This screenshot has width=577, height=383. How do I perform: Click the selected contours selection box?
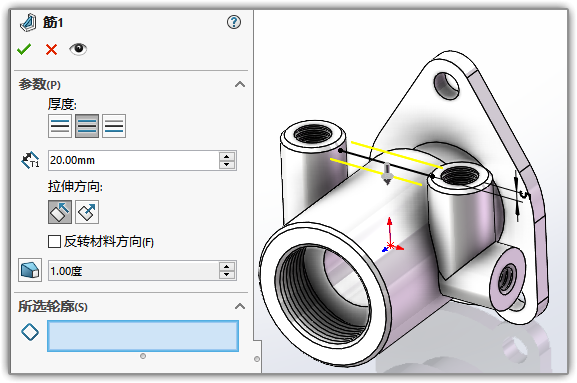coord(143,336)
